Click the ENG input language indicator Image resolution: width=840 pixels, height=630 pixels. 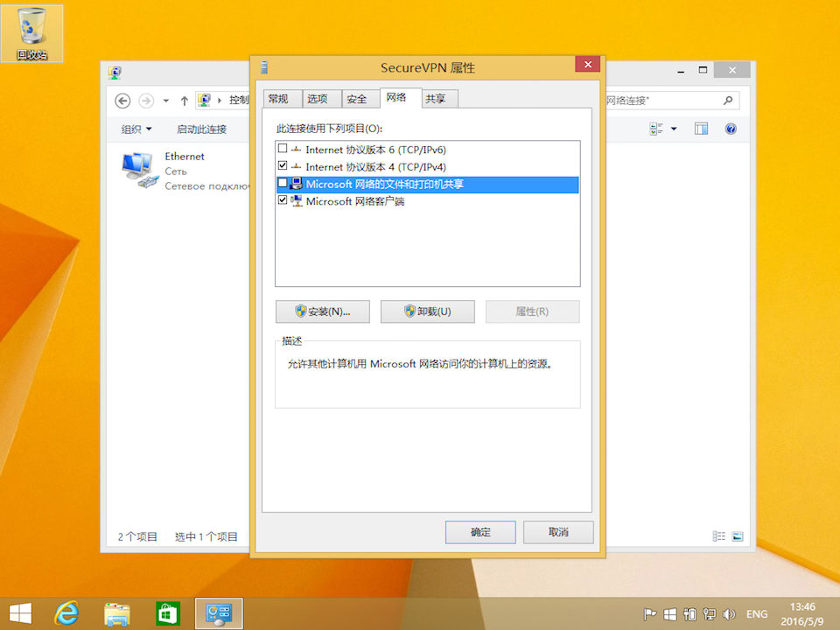point(757,614)
